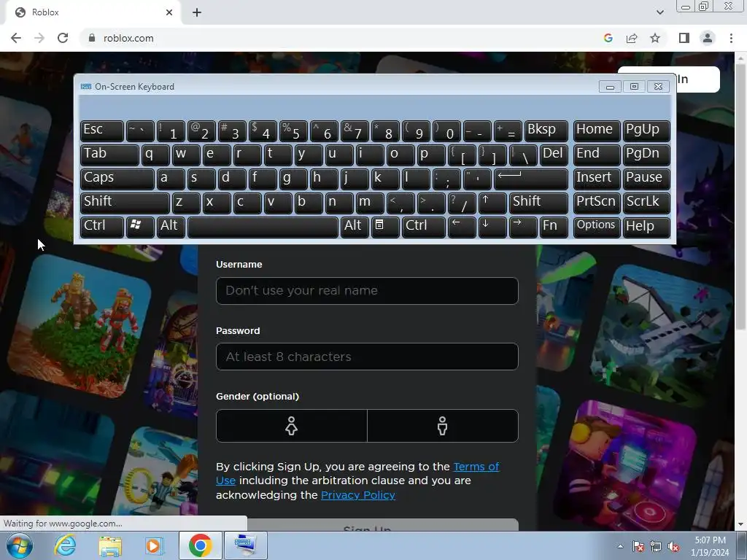This screenshot has height=560, width=747.
Task: Click the PgDn key
Action: pos(646,155)
